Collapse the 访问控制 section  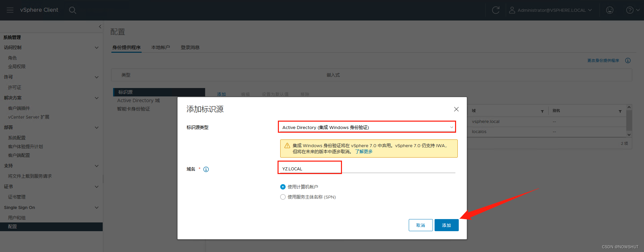[x=97, y=47]
